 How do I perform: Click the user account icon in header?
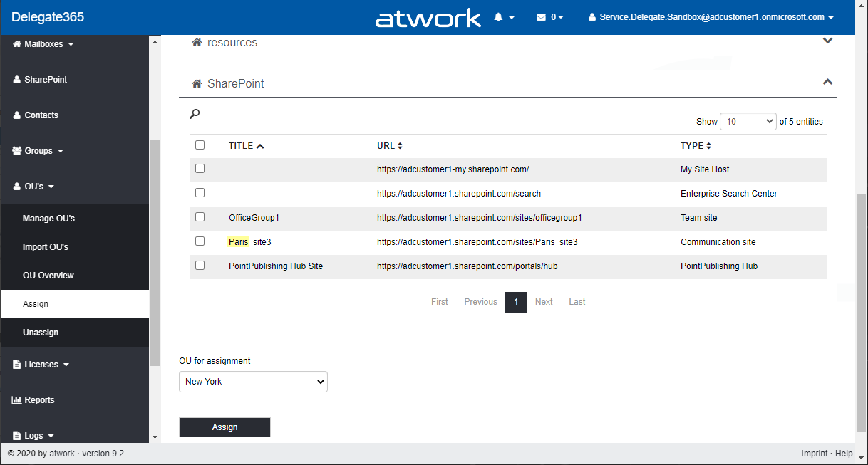coord(592,17)
